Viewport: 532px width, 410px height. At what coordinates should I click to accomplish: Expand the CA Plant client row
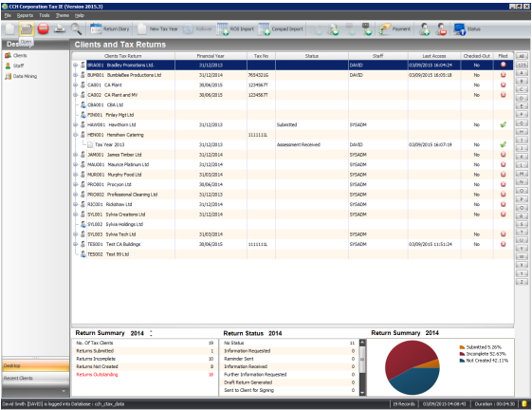click(75, 84)
